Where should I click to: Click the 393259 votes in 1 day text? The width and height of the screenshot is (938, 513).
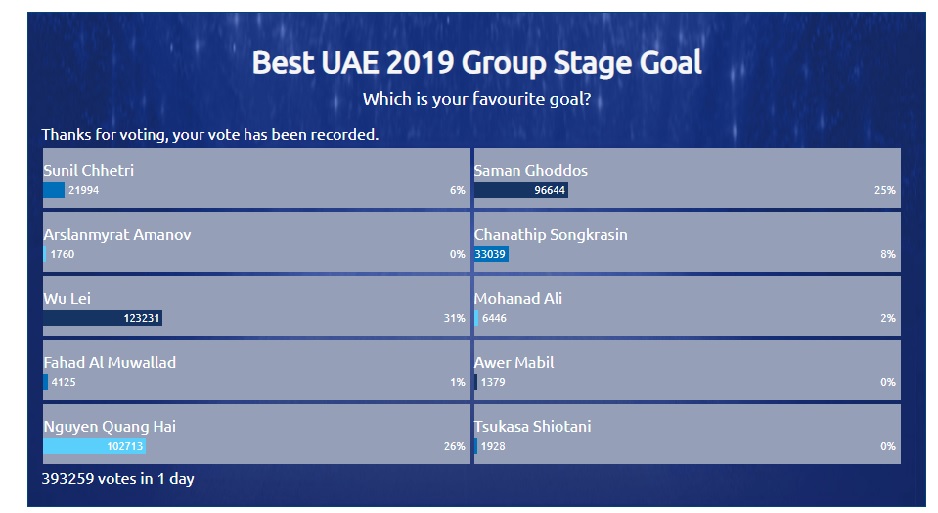tap(118, 479)
